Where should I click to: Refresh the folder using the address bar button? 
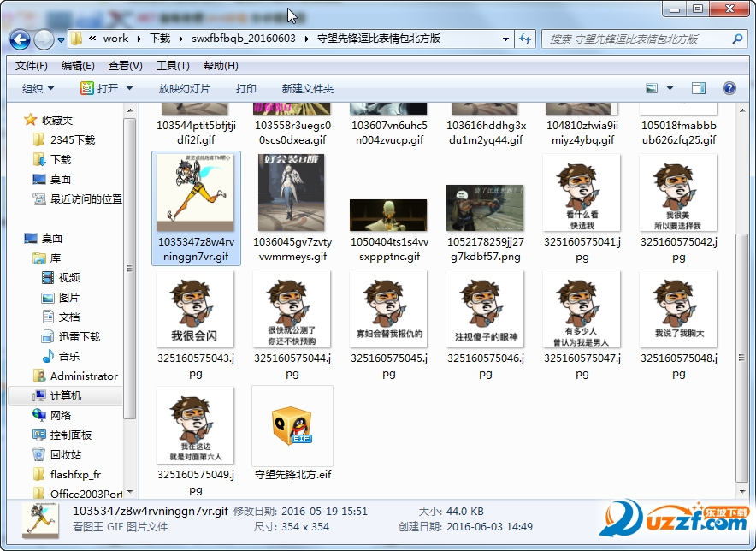pyautogui.click(x=525, y=39)
